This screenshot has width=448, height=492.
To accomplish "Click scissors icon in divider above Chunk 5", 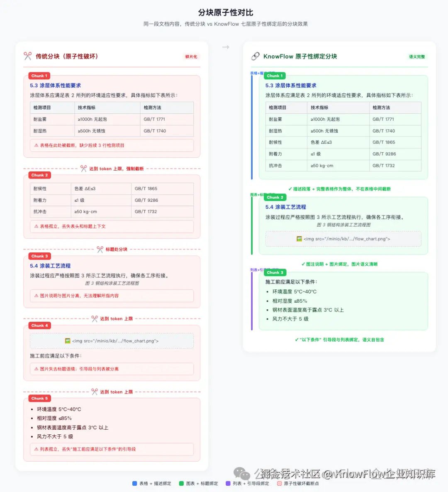I will (94, 392).
